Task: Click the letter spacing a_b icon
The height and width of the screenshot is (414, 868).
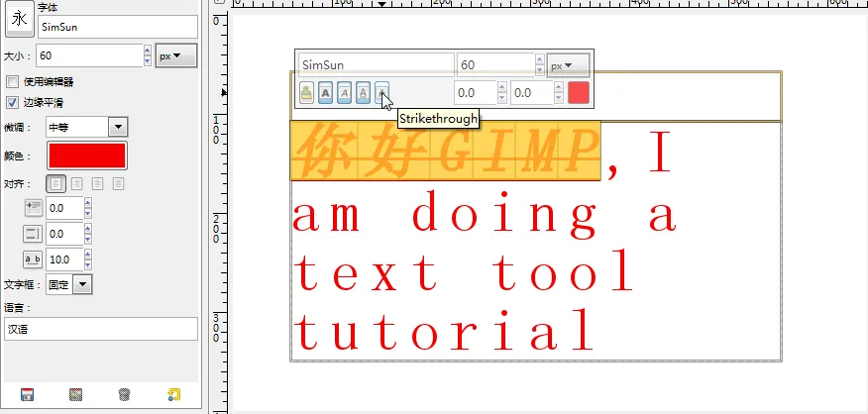Action: click(x=34, y=259)
